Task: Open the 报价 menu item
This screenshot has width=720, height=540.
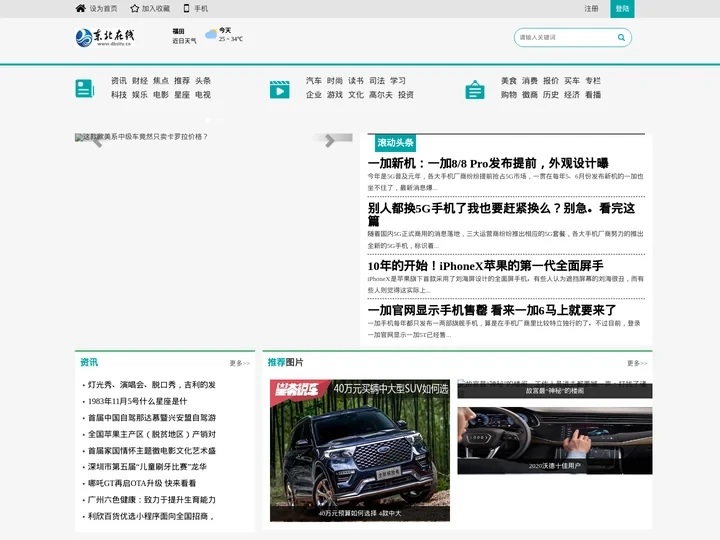Action: 551,81
